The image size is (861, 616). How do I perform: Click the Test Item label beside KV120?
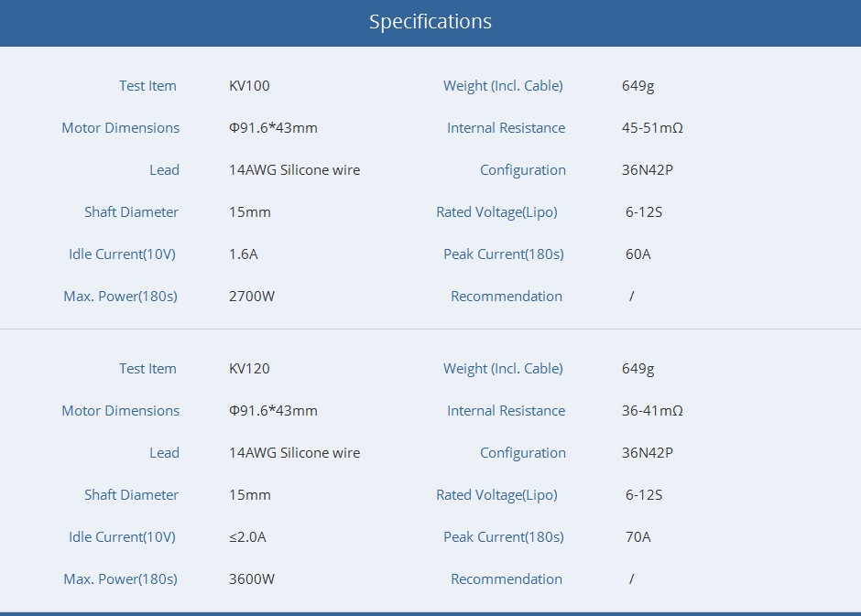(x=147, y=369)
